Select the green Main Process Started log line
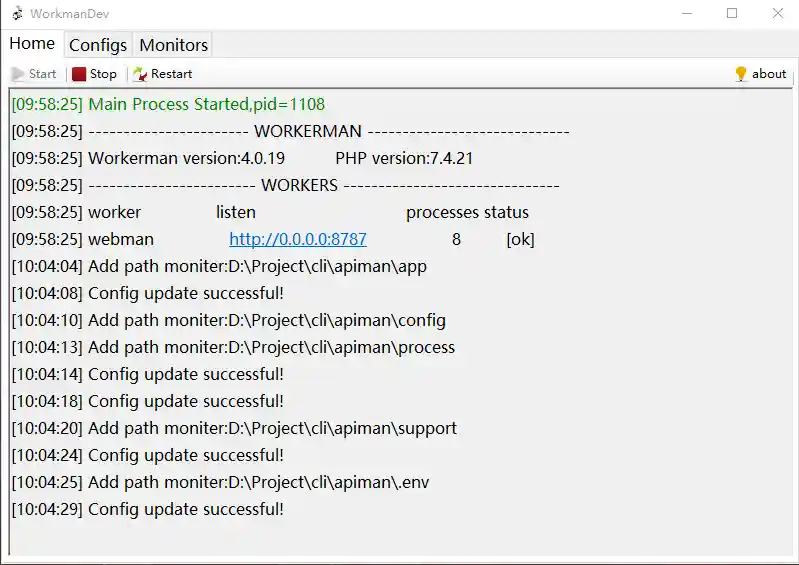The height and width of the screenshot is (565, 799). [x=168, y=104]
